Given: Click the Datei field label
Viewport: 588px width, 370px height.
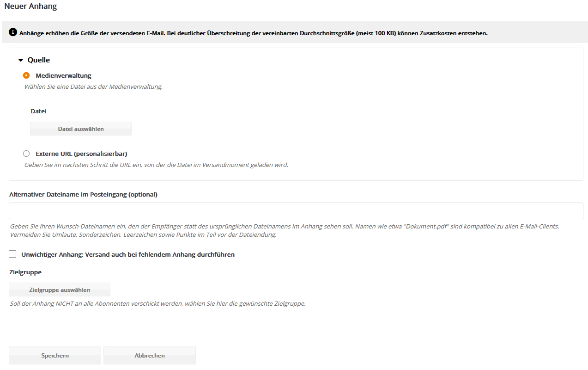Looking at the screenshot, I should tap(38, 111).
